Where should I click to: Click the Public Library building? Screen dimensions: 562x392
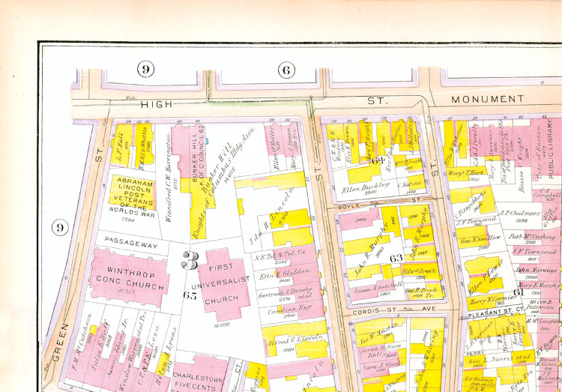548,161
